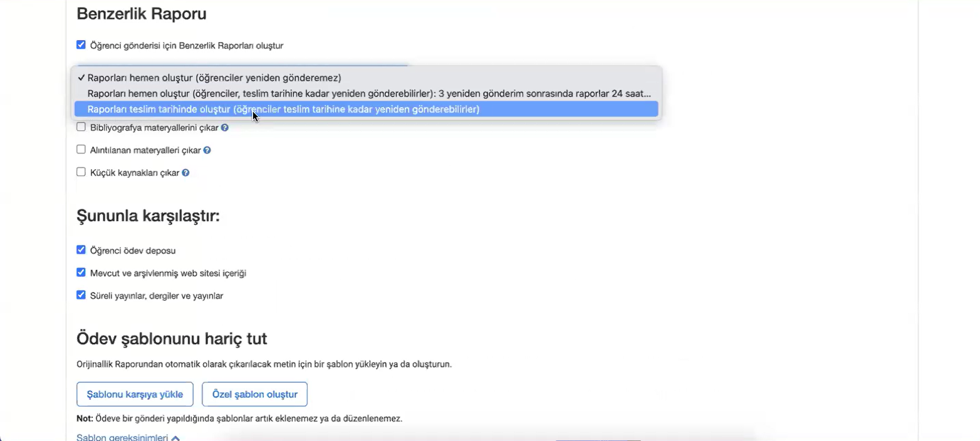Disable the Öğrenci ödev deposu checkbox

click(81, 250)
